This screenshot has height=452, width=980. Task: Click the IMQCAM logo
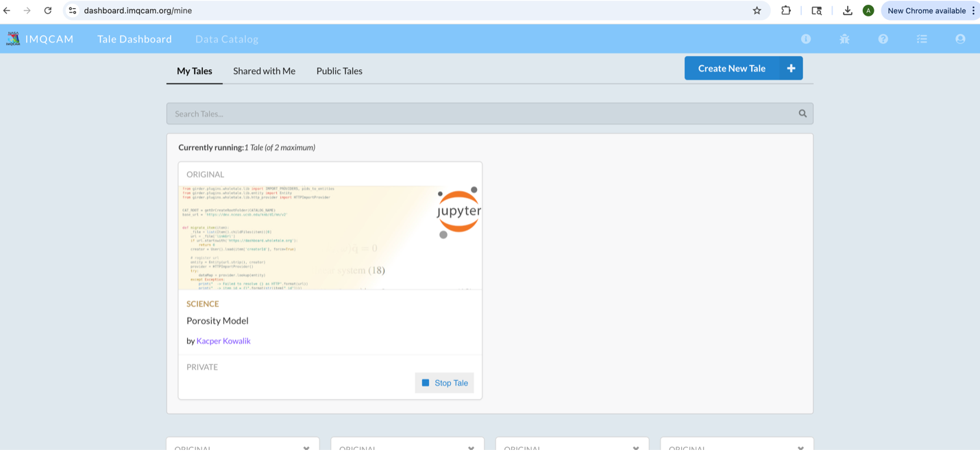tap(14, 39)
